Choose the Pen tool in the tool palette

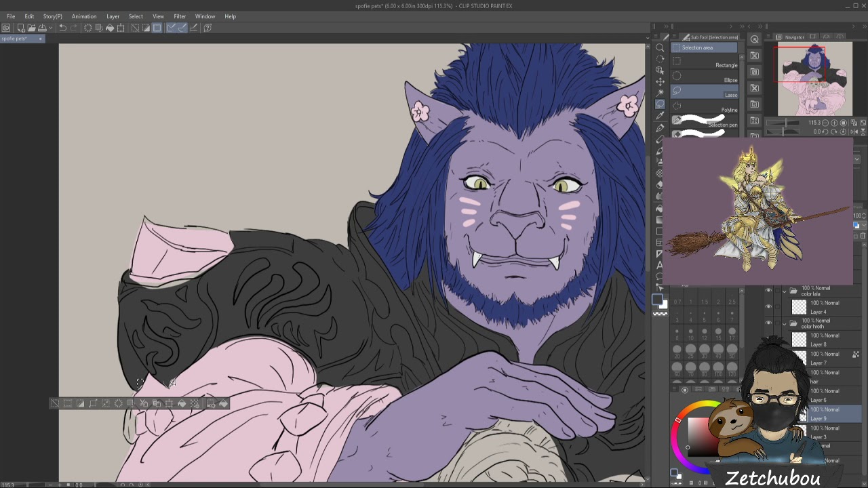pos(660,127)
